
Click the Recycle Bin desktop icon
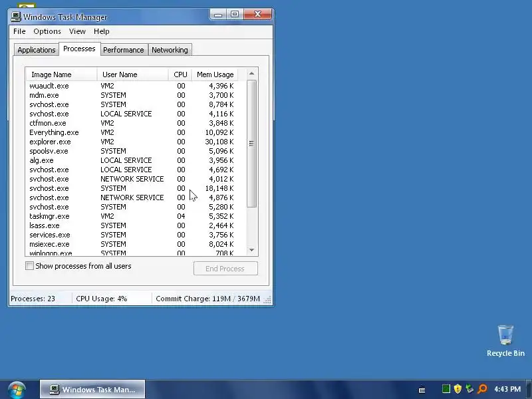click(x=505, y=341)
